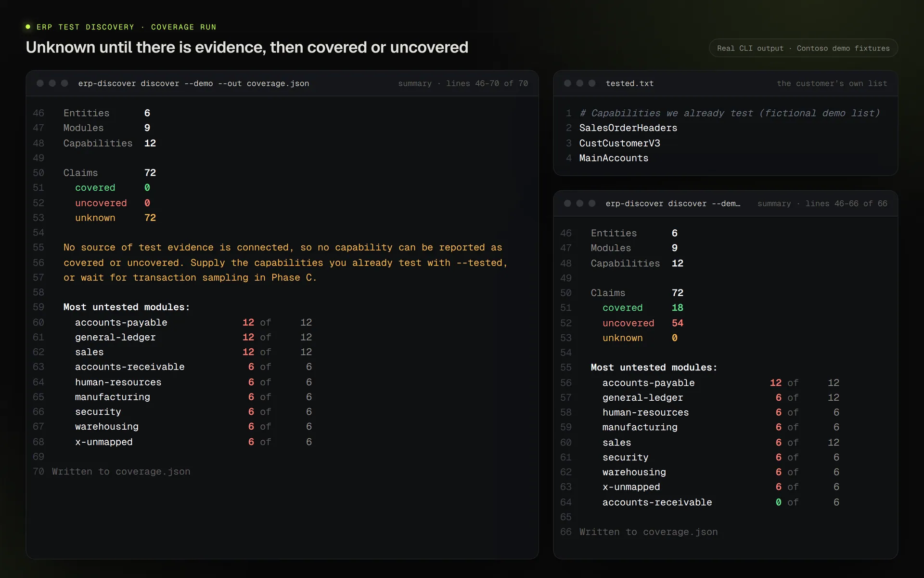The height and width of the screenshot is (578, 924).
Task: Click the accounts-receivable row in left terminal
Action: (193, 367)
